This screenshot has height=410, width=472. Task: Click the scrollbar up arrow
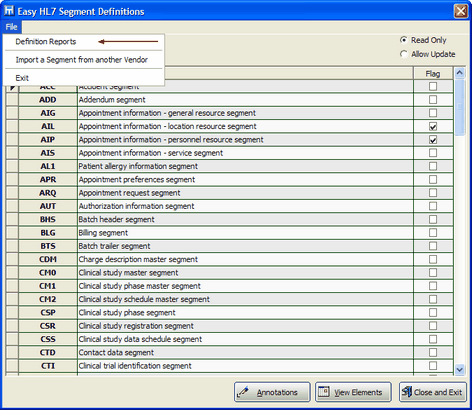(x=460, y=73)
